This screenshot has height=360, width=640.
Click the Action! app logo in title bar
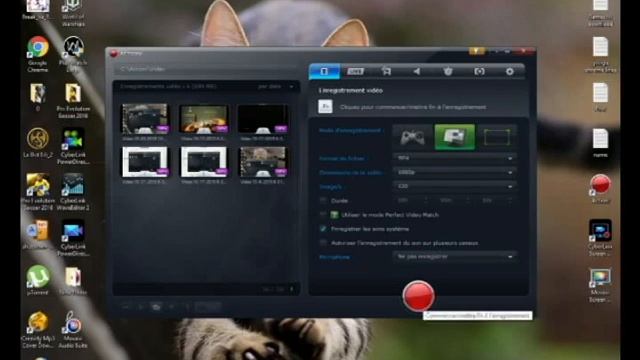pyautogui.click(x=114, y=53)
